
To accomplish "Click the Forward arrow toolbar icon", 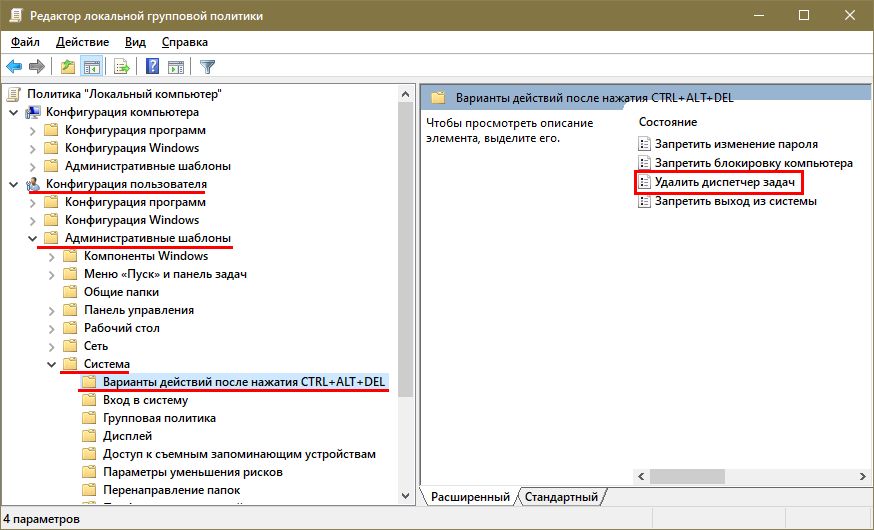I will [x=37, y=67].
